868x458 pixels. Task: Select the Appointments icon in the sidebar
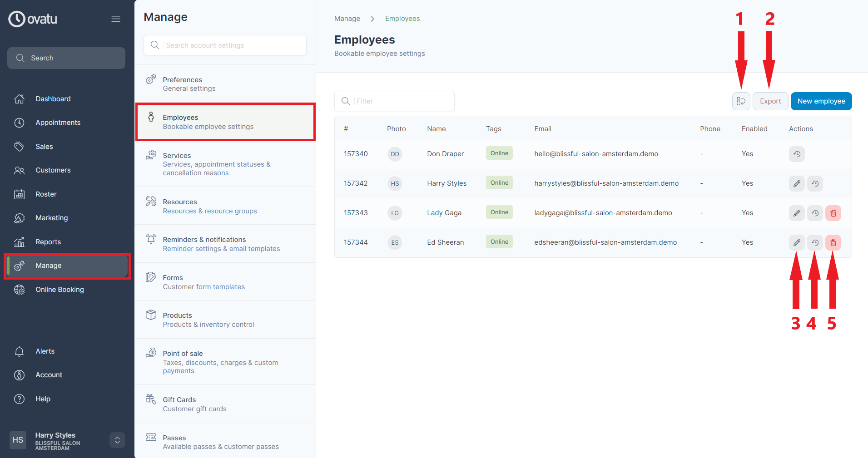coord(19,123)
